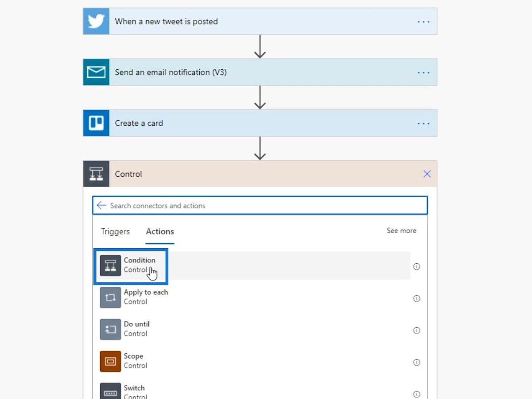The width and height of the screenshot is (532, 399).
Task: Open info for Scope action
Action: pyautogui.click(x=416, y=362)
